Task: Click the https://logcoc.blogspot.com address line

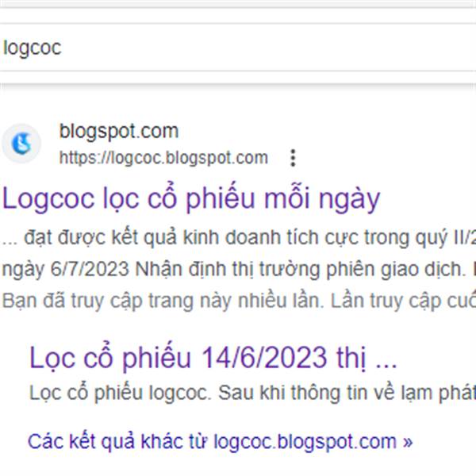Action: [x=163, y=158]
